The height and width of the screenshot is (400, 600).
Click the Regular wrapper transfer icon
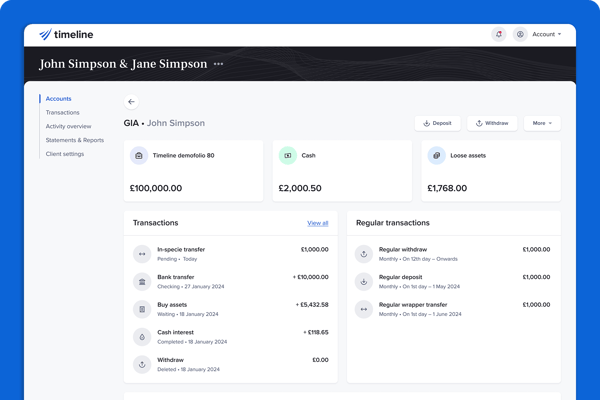point(364,309)
